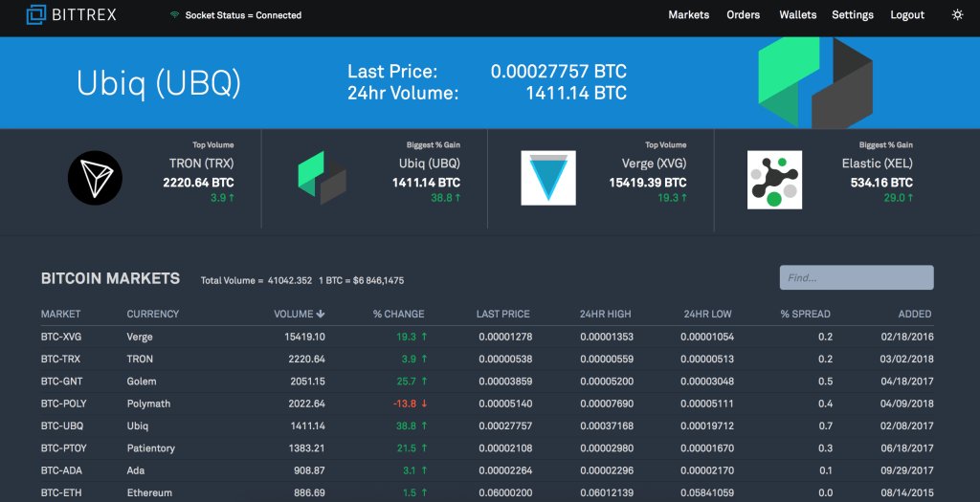Click the 1 BTC dollar price text

click(x=361, y=280)
